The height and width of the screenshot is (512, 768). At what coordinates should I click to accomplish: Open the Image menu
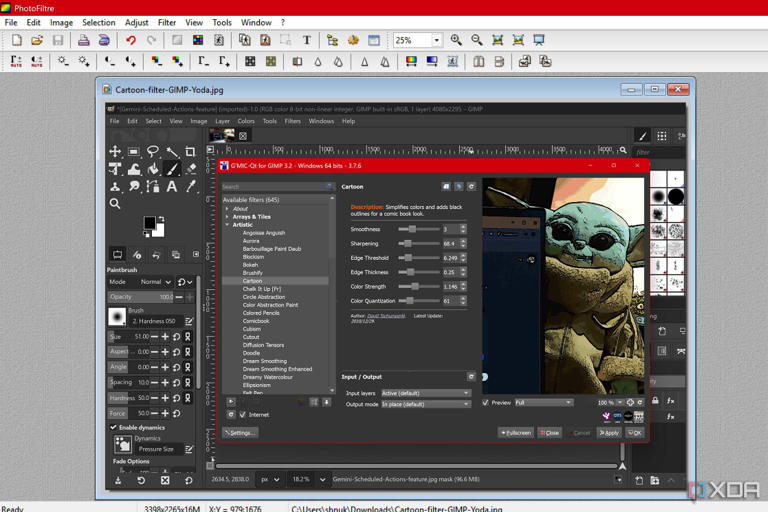[x=61, y=23]
